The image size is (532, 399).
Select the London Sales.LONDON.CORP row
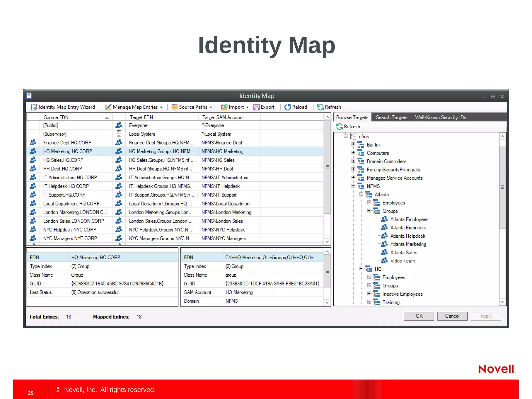coord(175,221)
